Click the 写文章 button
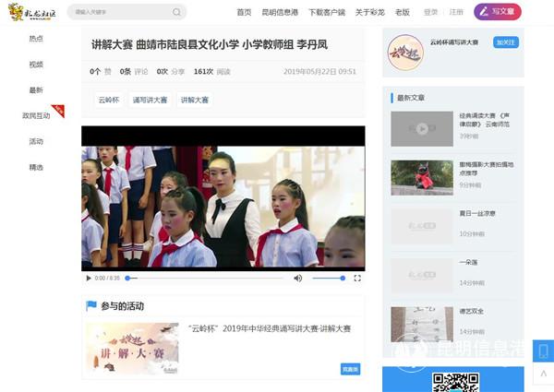Viewport: 554px width, 392px height. pos(498,12)
